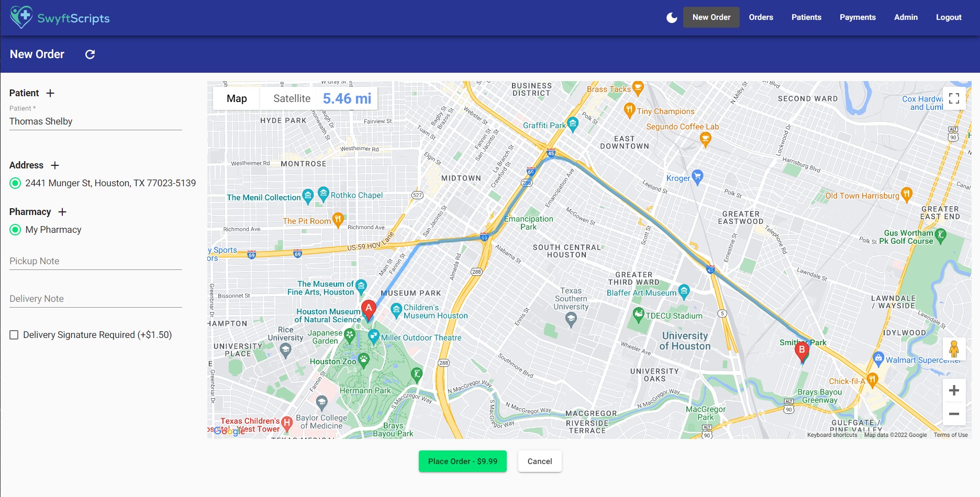The image size is (980, 497).
Task: Open Keyboard shortcuts on map
Action: tap(832, 435)
